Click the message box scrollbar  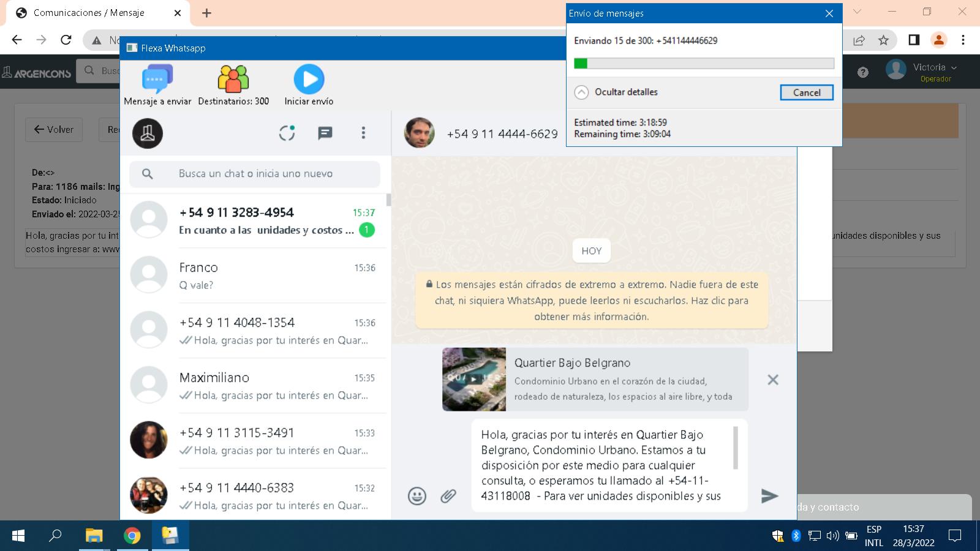[736, 448]
